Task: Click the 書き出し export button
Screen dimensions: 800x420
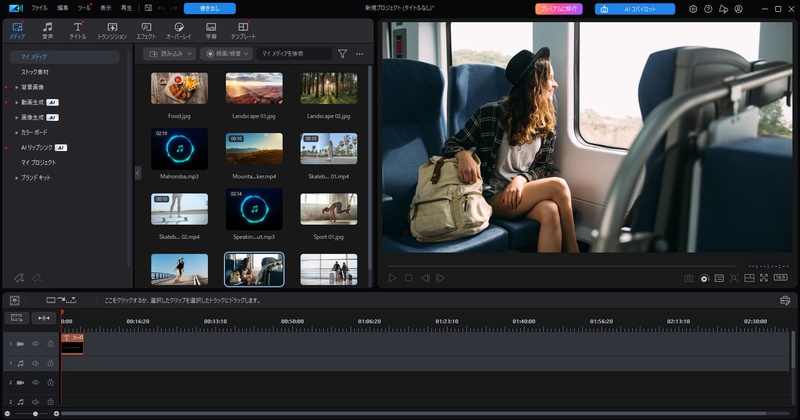Action: [x=209, y=8]
